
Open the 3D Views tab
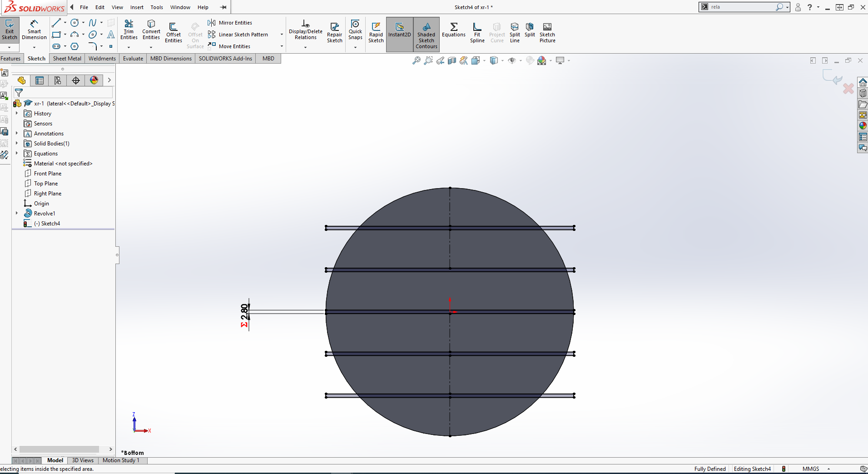83,460
